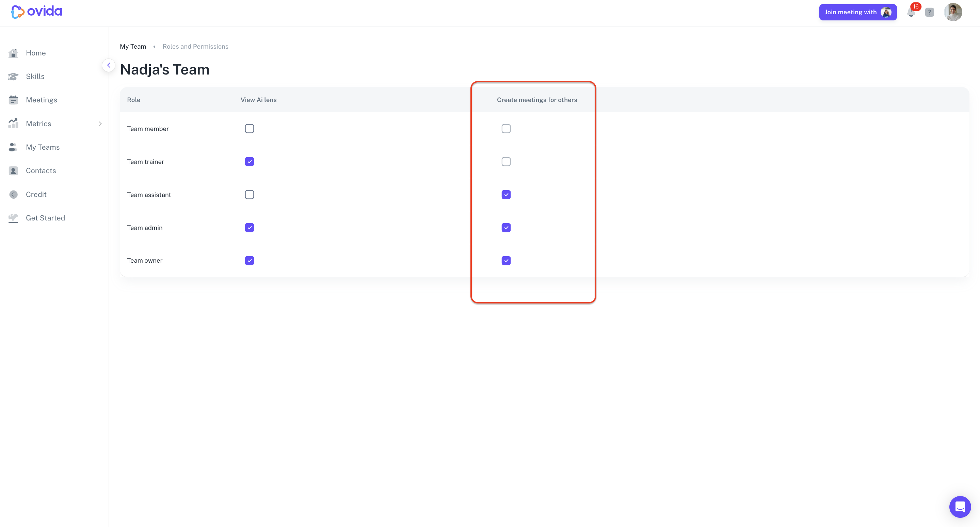Click the Home house icon in sidebar
Screen dimensions: 980x527
tap(13, 53)
